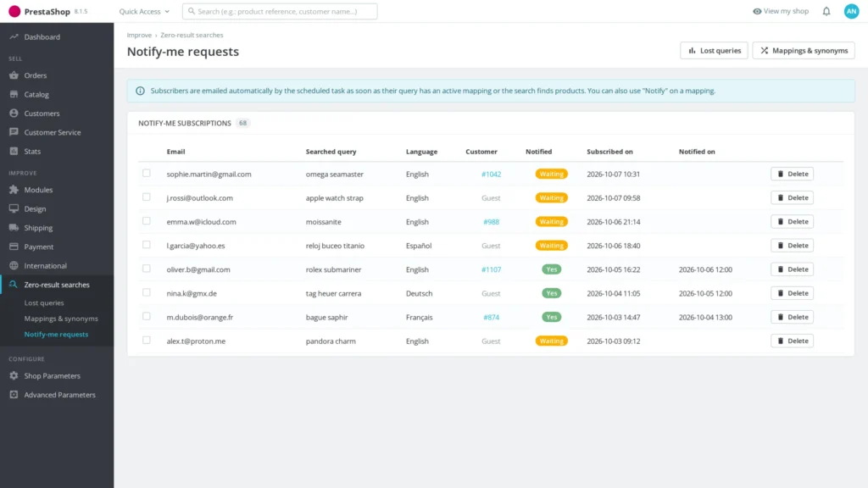The height and width of the screenshot is (488, 868).
Task: Click the 'tag heuer carrera' query cell
Action: coord(333,293)
